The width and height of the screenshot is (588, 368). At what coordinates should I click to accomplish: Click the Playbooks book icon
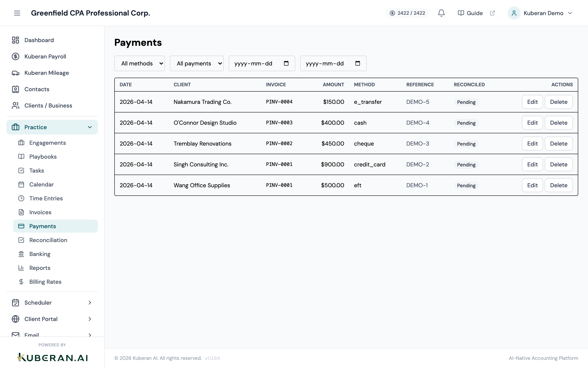click(x=21, y=156)
